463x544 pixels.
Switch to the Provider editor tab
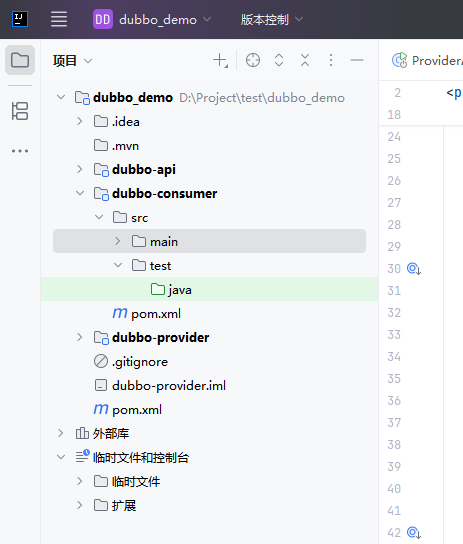click(x=427, y=60)
